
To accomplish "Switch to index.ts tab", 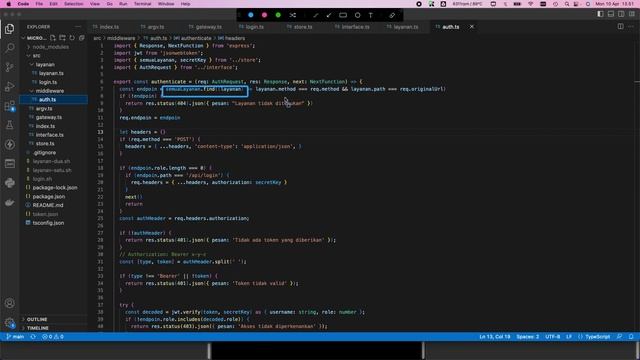I will 109,27.
